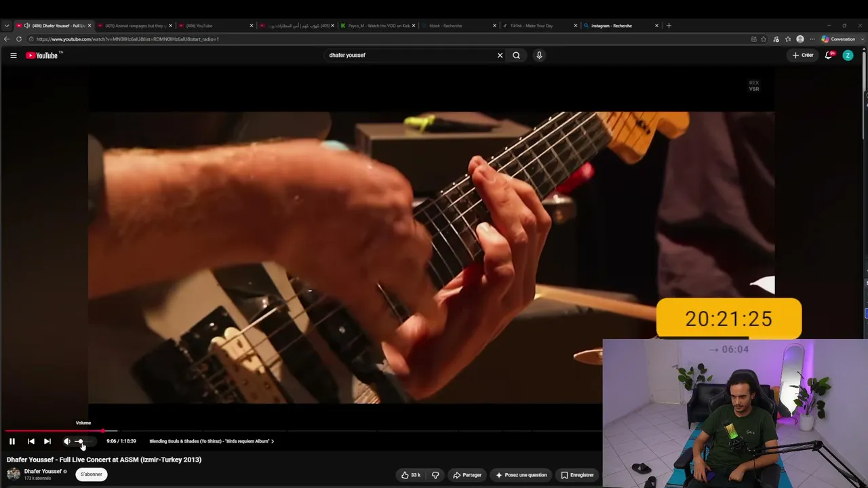Screen dimensions: 868x488
Task: Start voice search with the microphone
Action: pyautogui.click(x=539, y=56)
